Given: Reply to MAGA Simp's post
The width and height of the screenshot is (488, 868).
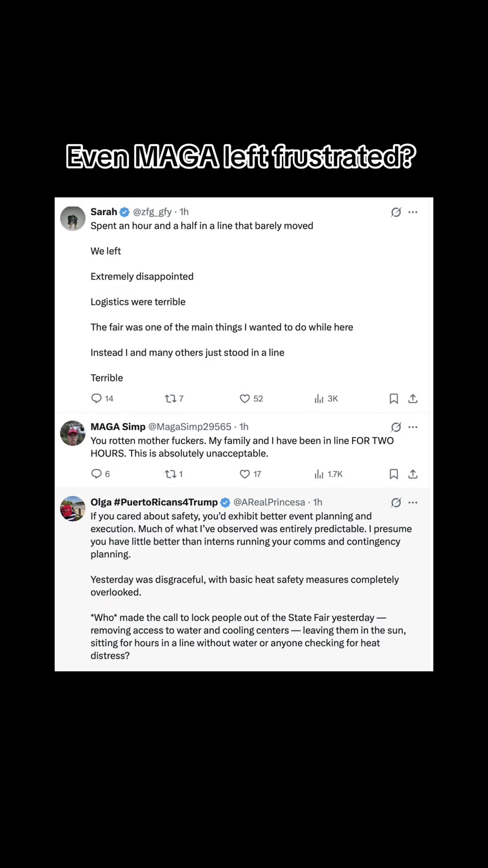Looking at the screenshot, I should coord(96,474).
